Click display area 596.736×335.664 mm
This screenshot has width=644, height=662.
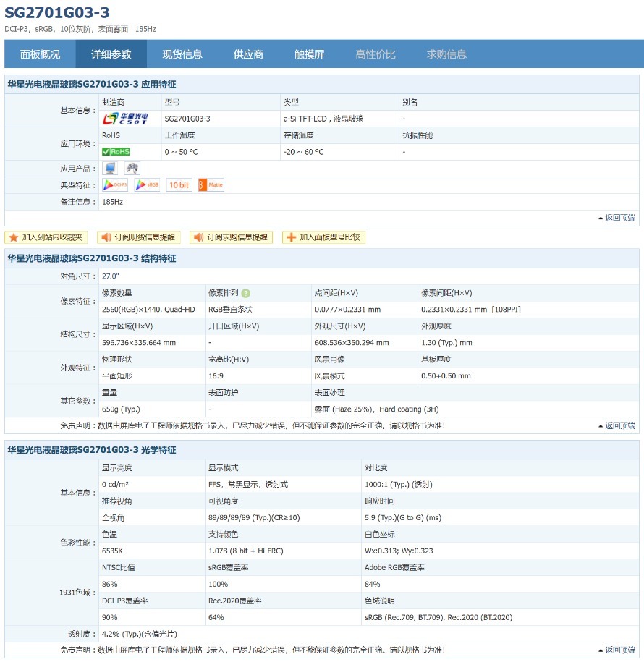click(139, 343)
